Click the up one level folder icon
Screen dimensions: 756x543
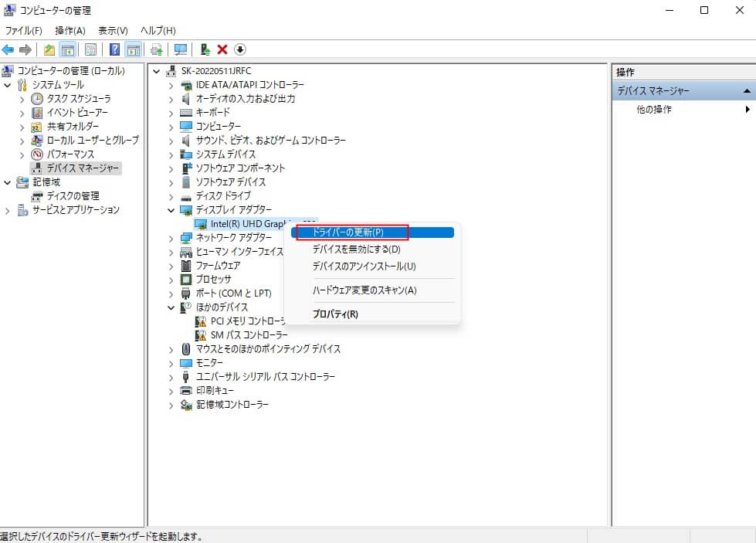tap(49, 49)
